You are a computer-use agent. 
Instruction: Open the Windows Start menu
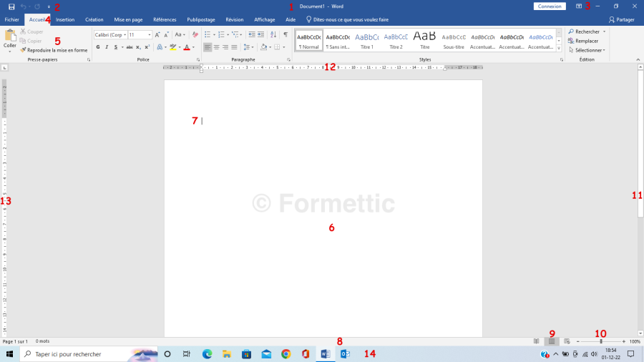click(x=9, y=354)
